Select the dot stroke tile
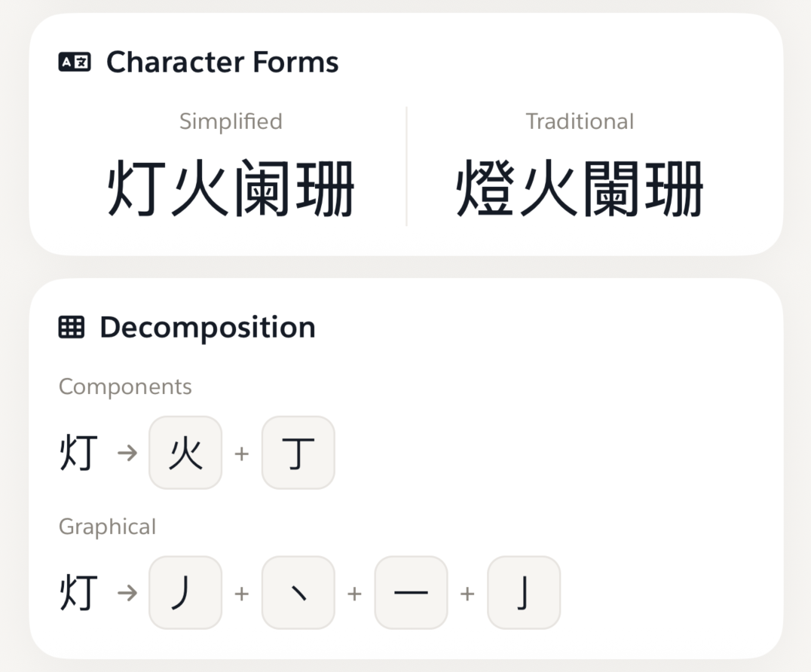This screenshot has height=672, width=811. (298, 593)
